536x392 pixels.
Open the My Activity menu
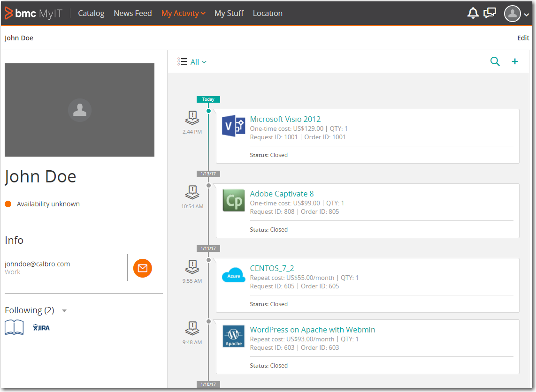click(183, 13)
